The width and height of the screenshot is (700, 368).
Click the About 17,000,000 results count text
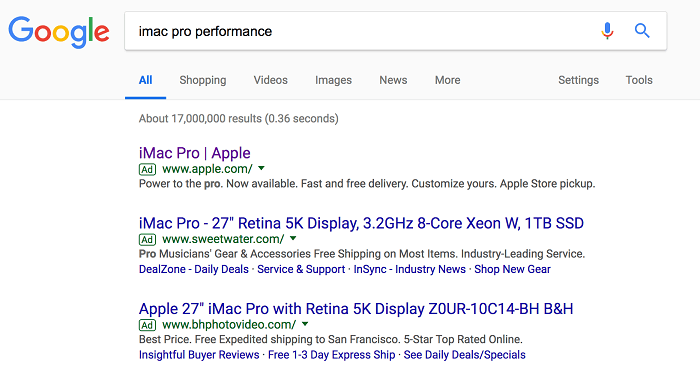click(x=238, y=118)
